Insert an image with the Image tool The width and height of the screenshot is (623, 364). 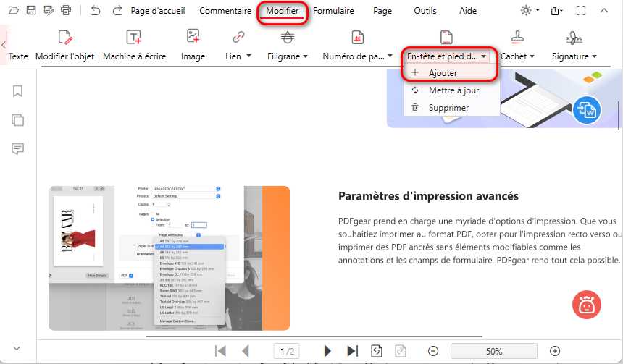click(193, 46)
